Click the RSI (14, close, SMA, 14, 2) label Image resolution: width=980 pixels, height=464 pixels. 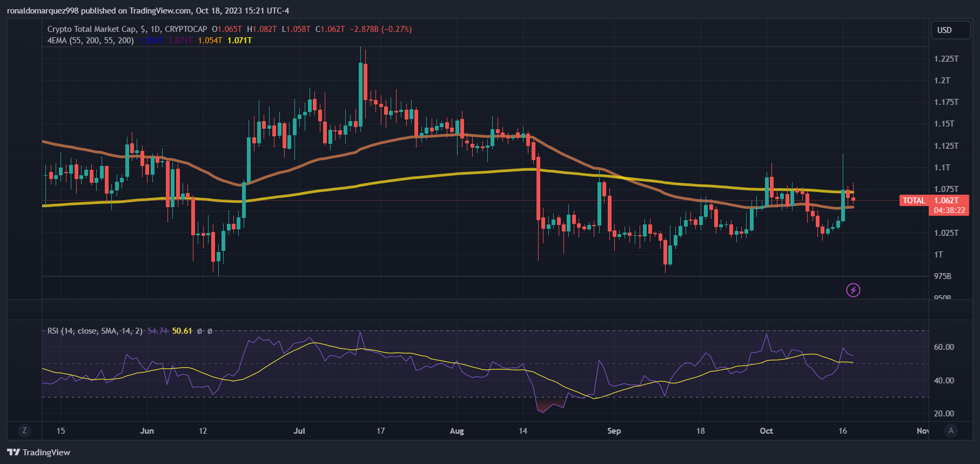click(95, 331)
